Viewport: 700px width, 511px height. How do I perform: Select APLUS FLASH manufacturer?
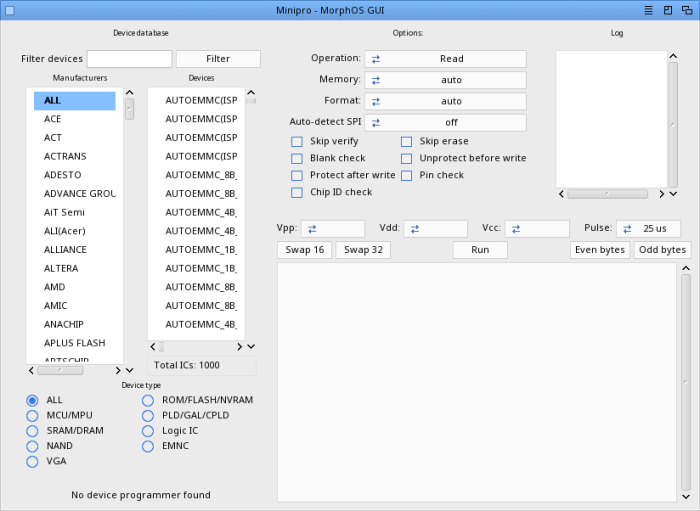[75, 343]
